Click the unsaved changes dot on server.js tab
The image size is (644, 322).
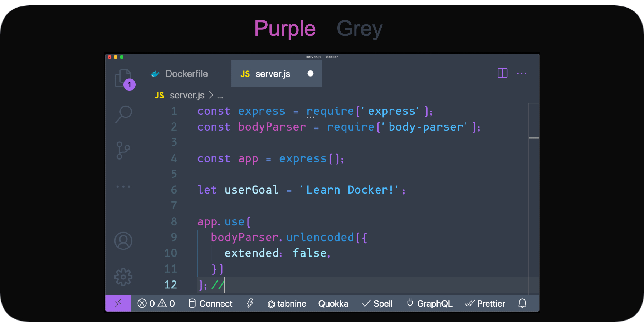coord(310,74)
